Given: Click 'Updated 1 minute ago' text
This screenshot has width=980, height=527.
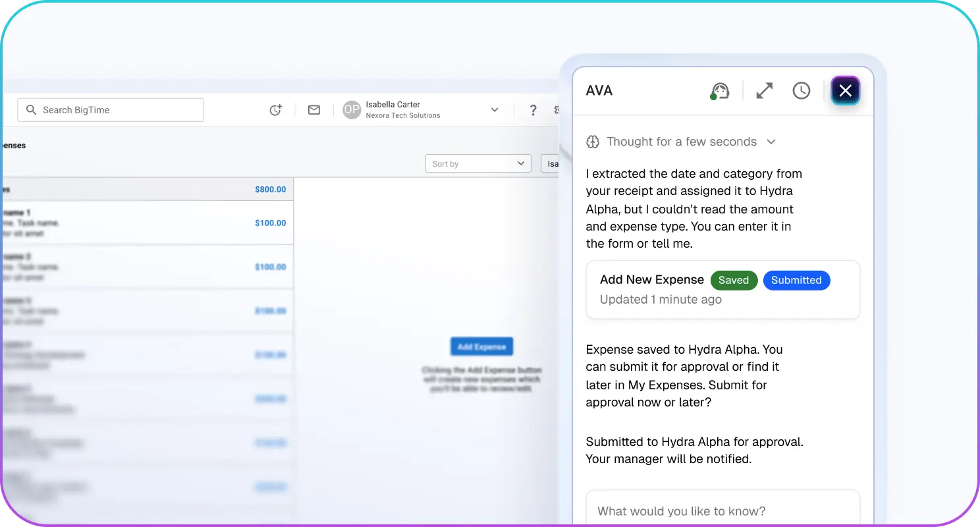Looking at the screenshot, I should [661, 299].
